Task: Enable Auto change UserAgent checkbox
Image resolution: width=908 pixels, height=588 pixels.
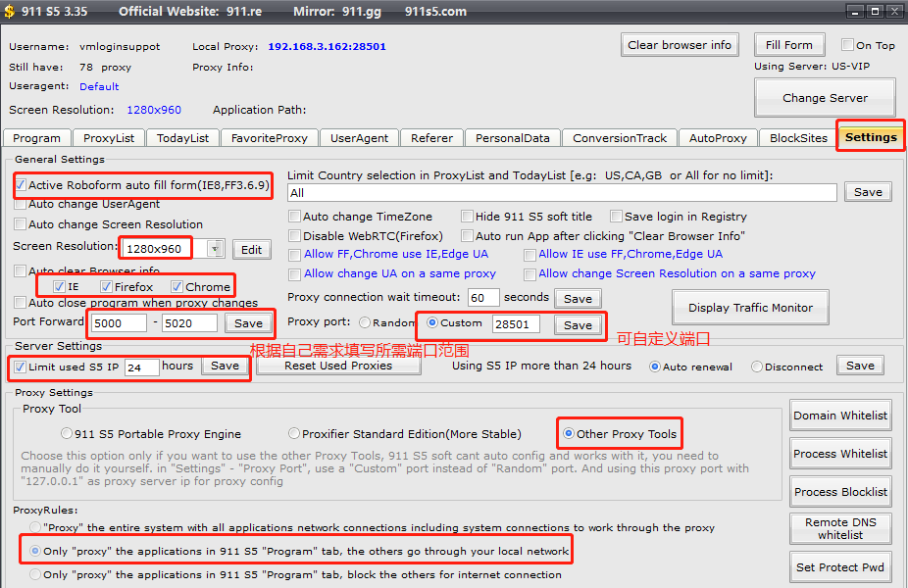Action: click(21, 205)
